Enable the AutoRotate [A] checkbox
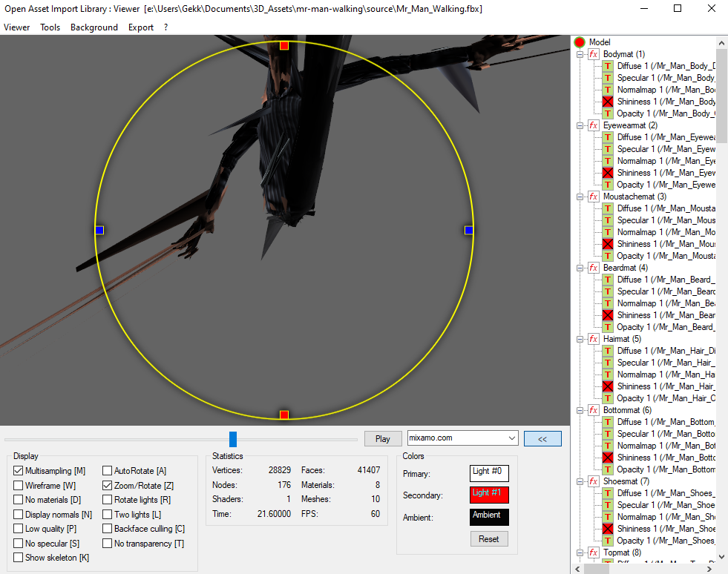Screen dimensions: 728x574 (x=108, y=470)
